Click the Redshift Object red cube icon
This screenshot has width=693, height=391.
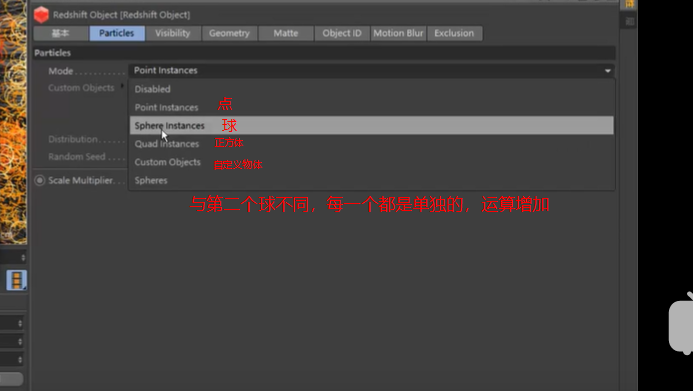(41, 15)
